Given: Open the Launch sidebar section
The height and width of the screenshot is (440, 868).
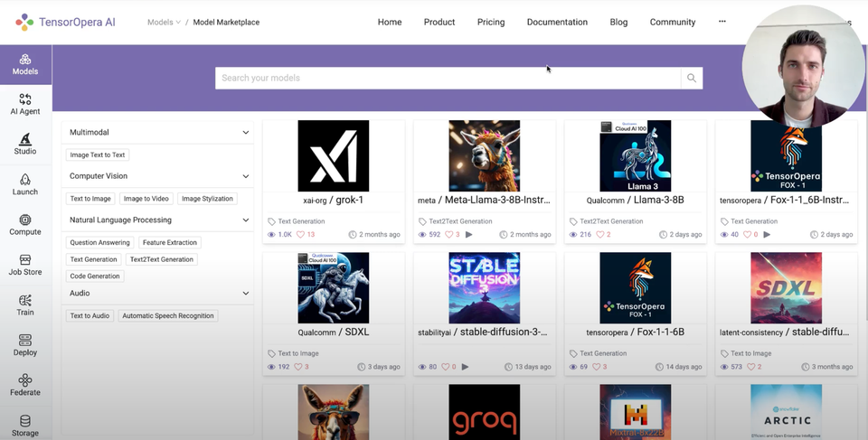Looking at the screenshot, I should point(25,184).
